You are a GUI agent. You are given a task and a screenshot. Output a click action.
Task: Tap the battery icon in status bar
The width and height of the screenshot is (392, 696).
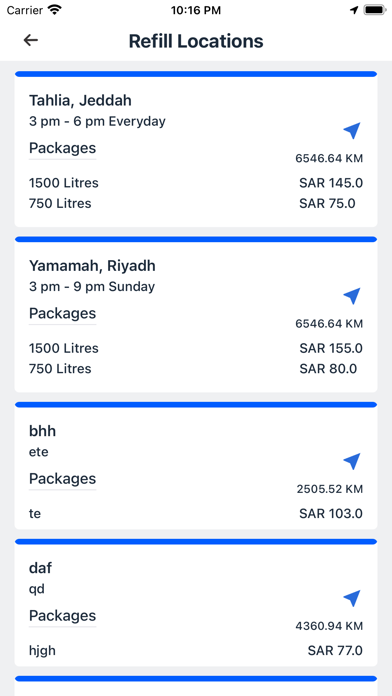375,10
